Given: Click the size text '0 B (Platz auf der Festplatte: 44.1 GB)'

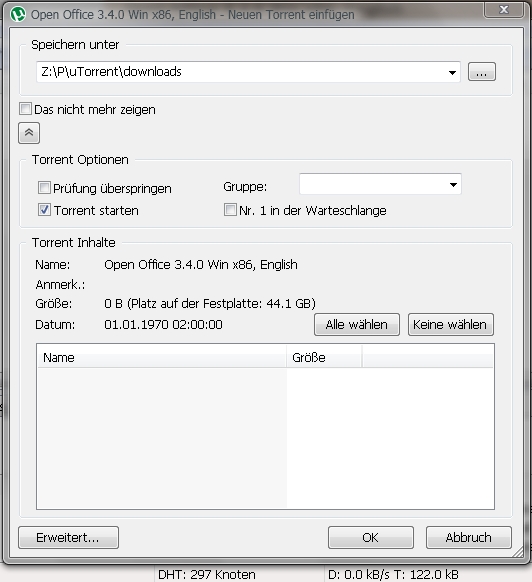Looking at the screenshot, I should point(210,304).
